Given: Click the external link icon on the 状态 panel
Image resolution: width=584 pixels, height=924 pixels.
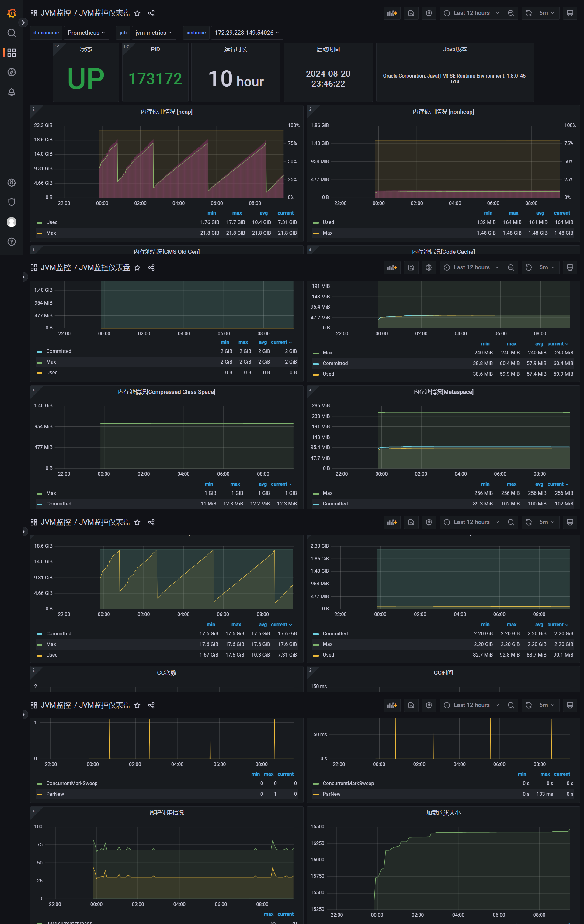Looking at the screenshot, I should [x=57, y=47].
